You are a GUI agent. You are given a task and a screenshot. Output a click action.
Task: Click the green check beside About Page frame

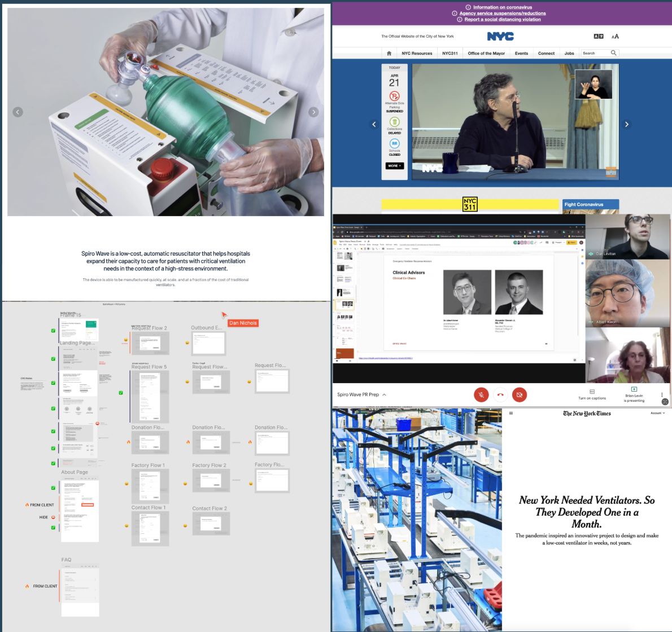53,488
